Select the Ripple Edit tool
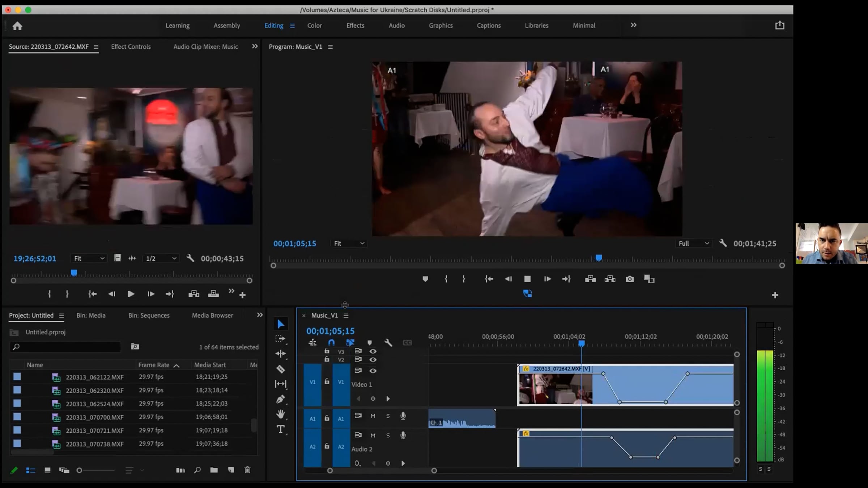The height and width of the screenshot is (488, 868). pyautogui.click(x=281, y=354)
